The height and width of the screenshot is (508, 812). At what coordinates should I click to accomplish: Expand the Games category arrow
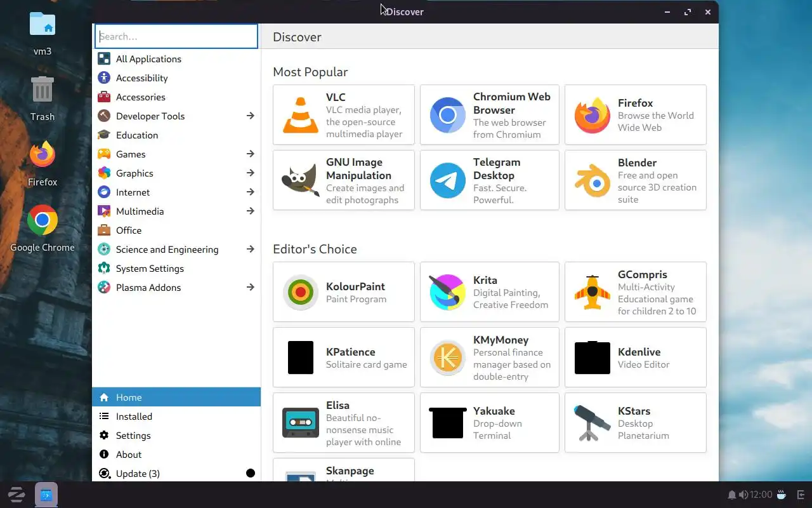[x=251, y=154]
